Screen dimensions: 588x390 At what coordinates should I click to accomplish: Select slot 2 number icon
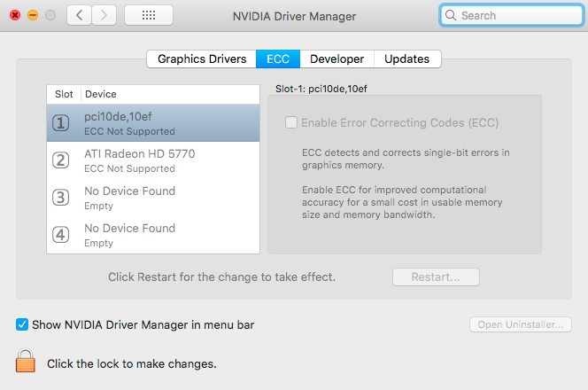coord(60,160)
